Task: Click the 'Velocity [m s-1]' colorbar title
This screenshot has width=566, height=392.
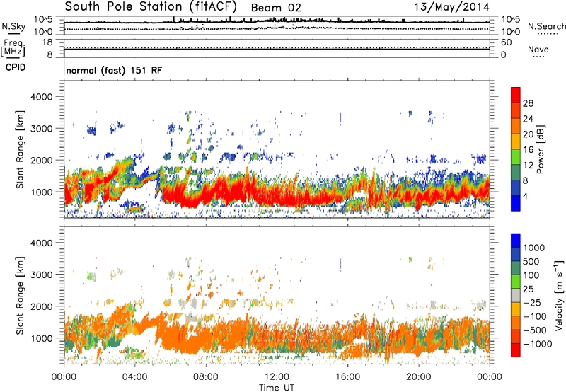Action: pos(560,296)
